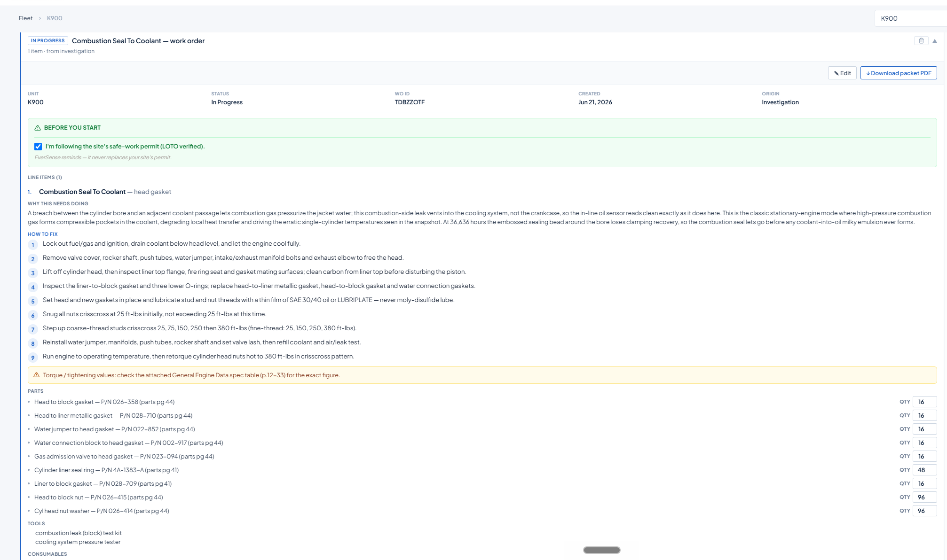
Task: Click '1 item · from investigation' subtitle
Action: point(61,51)
